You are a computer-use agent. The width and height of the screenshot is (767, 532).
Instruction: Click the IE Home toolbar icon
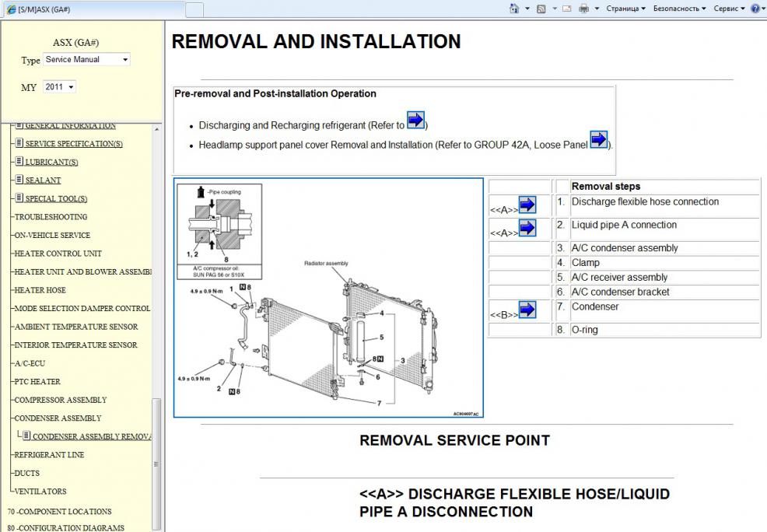[513, 9]
